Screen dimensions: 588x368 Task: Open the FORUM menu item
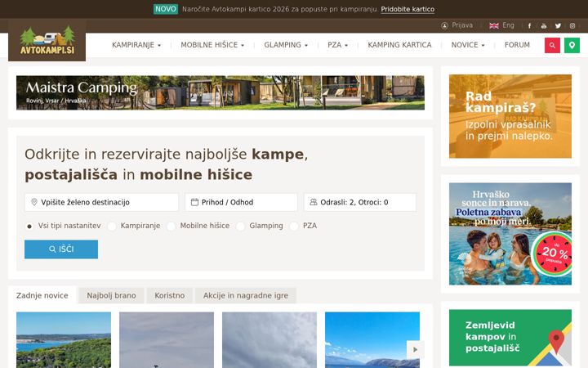click(x=517, y=45)
